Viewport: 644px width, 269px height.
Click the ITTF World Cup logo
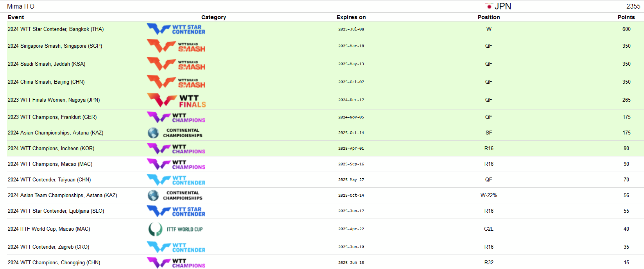click(x=175, y=229)
